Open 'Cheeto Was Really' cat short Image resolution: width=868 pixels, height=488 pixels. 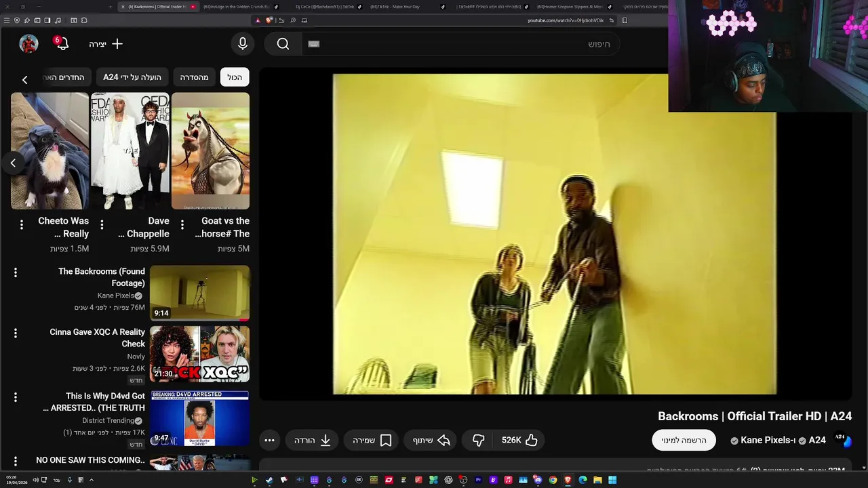point(50,151)
